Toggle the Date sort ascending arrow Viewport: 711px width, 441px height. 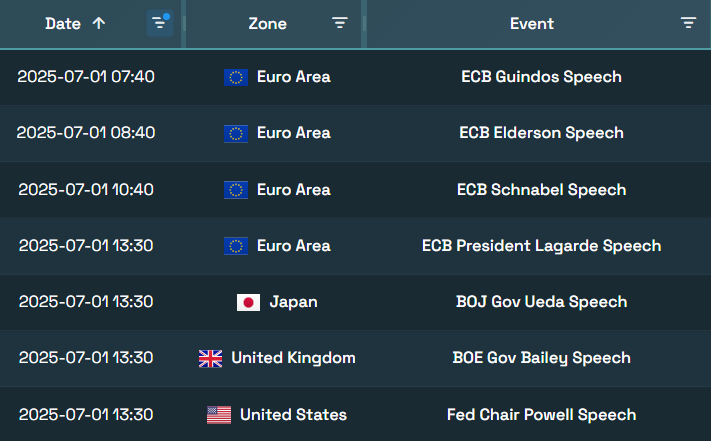99,23
